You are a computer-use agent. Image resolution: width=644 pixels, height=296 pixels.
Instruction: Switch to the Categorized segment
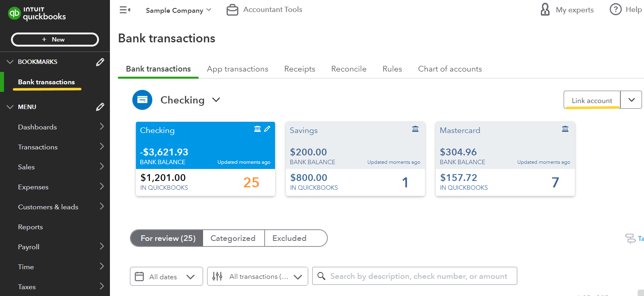tap(233, 238)
